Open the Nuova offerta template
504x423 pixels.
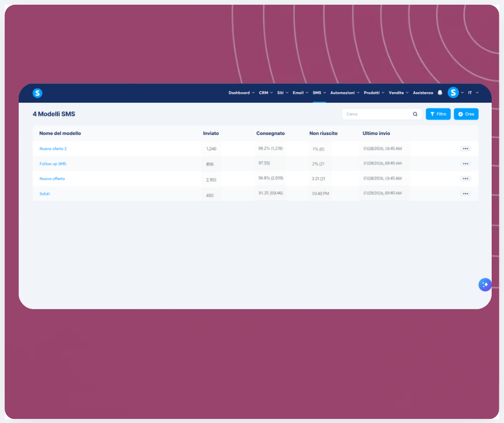tap(52, 179)
